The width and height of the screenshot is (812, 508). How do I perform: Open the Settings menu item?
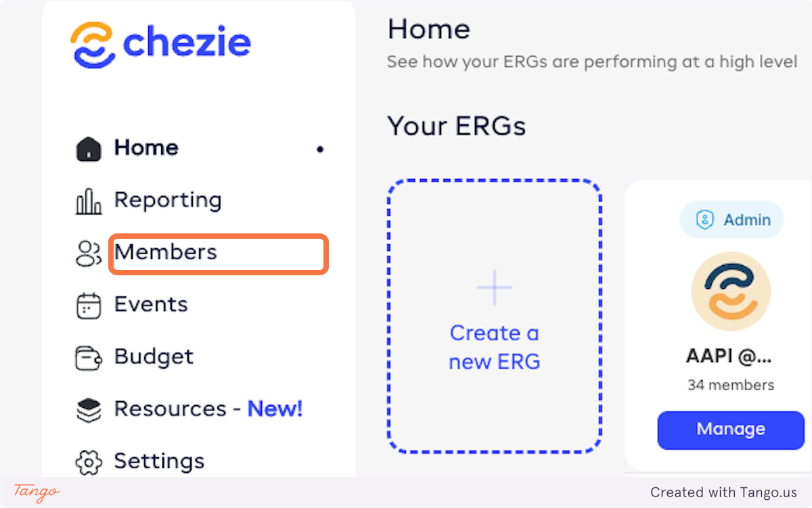pyautogui.click(x=159, y=461)
